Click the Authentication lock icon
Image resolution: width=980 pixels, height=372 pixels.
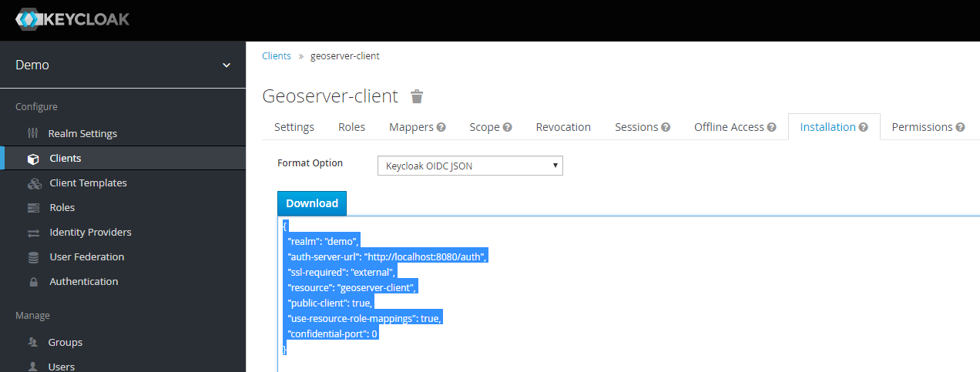[x=33, y=282]
